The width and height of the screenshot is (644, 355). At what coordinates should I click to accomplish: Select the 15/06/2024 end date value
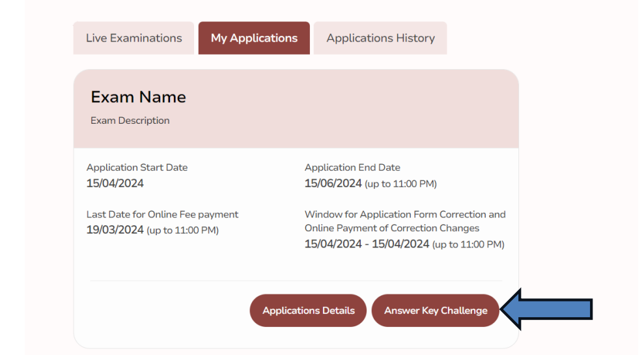tap(333, 183)
